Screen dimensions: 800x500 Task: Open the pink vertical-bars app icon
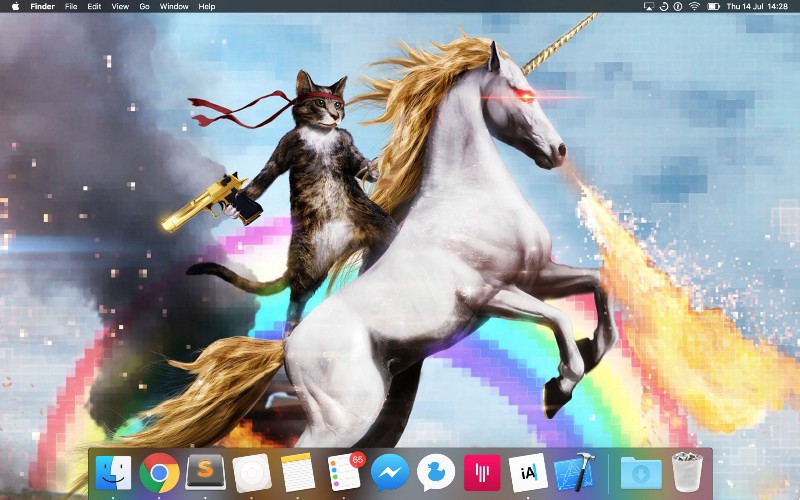pyautogui.click(x=482, y=473)
